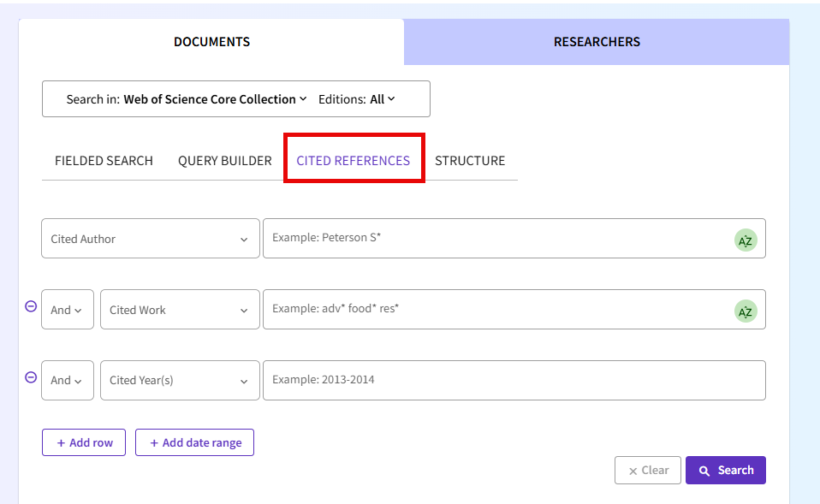Click the purple Search button
The image size is (820, 504).
click(x=726, y=470)
